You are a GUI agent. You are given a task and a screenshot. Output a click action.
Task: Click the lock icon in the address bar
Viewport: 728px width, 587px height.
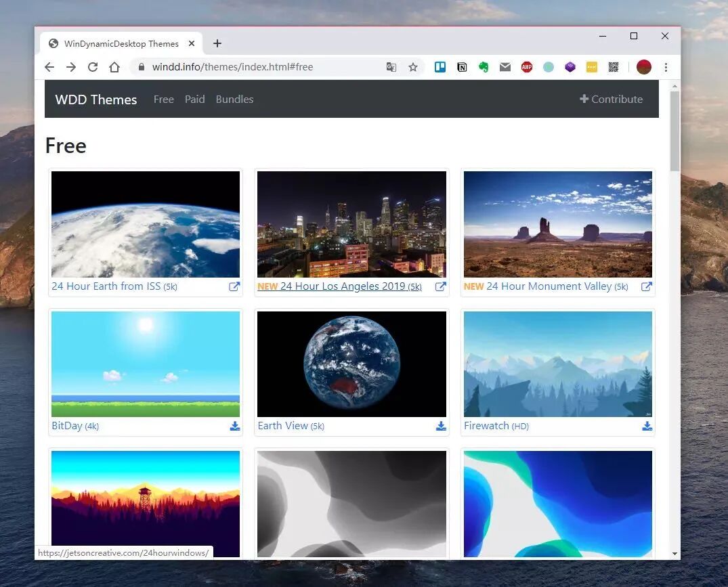coord(142,67)
